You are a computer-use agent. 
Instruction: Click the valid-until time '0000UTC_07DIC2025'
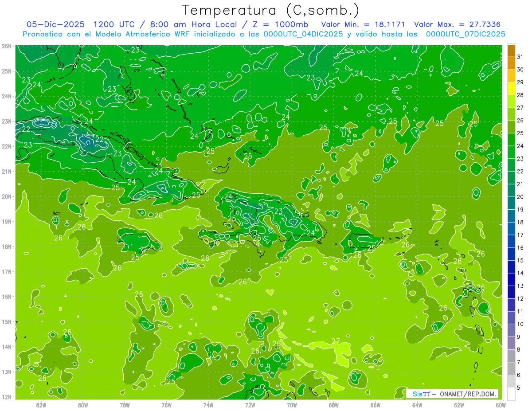(x=465, y=34)
